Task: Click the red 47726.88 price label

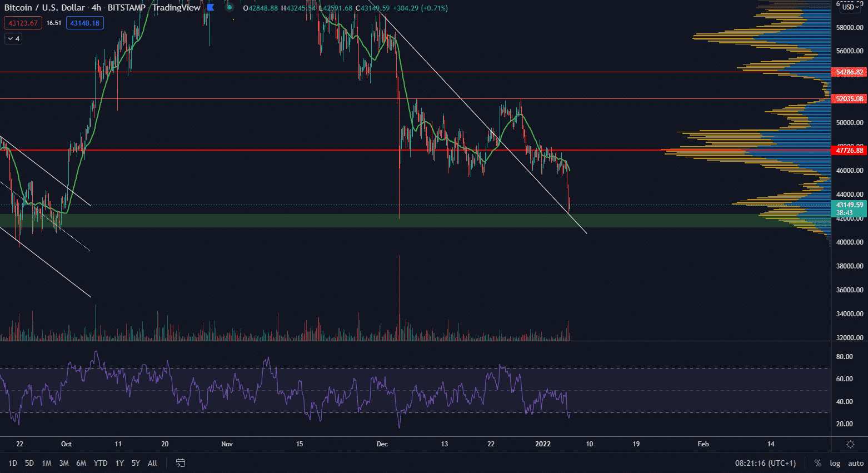Action: pyautogui.click(x=850, y=151)
